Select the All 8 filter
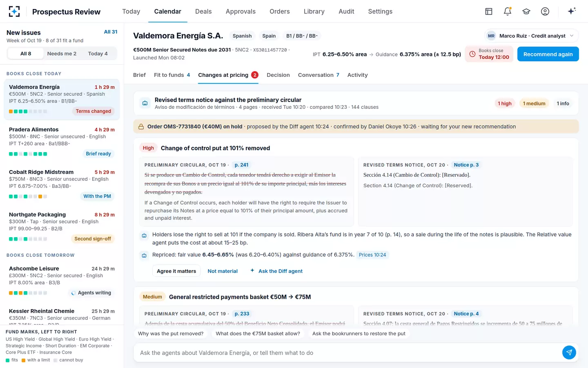Viewport: 588px width, 368px height. (x=26, y=54)
